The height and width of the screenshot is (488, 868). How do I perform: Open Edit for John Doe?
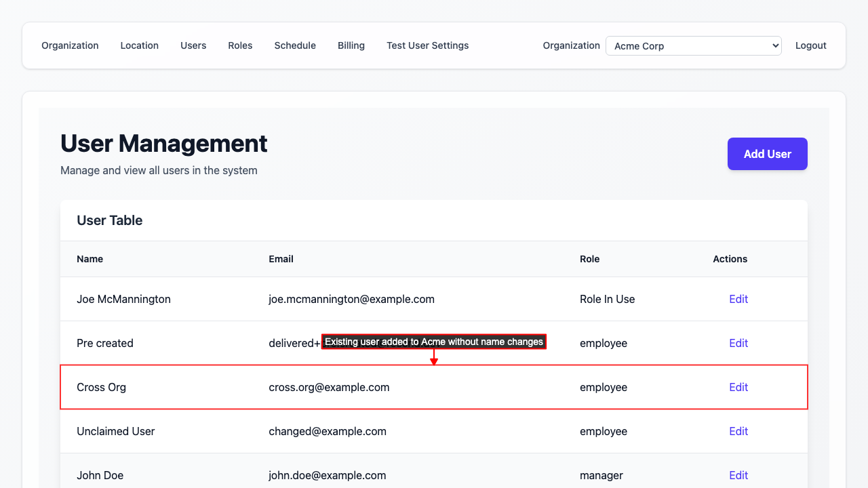[x=738, y=475]
